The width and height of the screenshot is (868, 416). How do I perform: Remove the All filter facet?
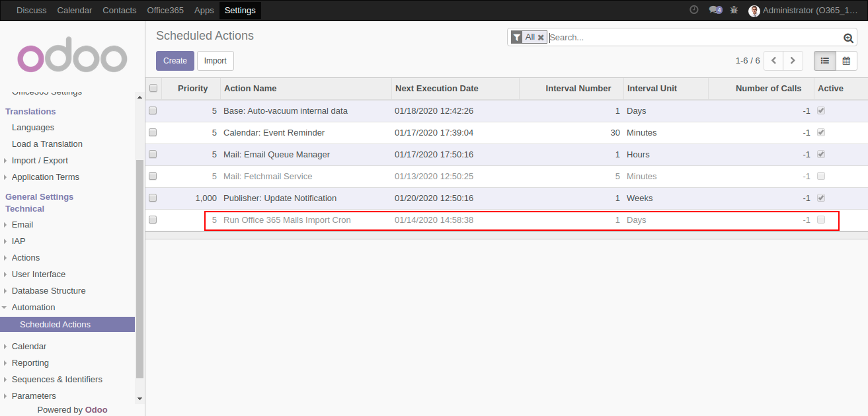(x=541, y=38)
